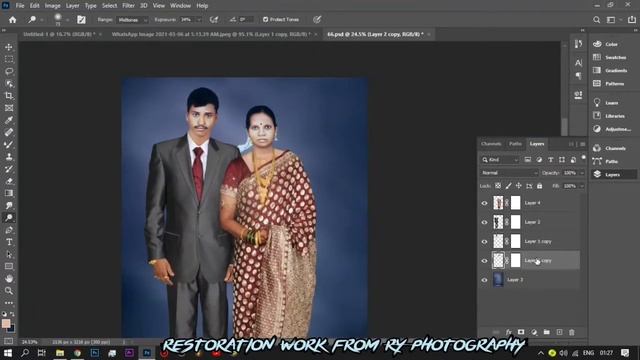Select the Zoom tool in the toolbox
The height and width of the screenshot is (360, 640).
click(x=9, y=291)
